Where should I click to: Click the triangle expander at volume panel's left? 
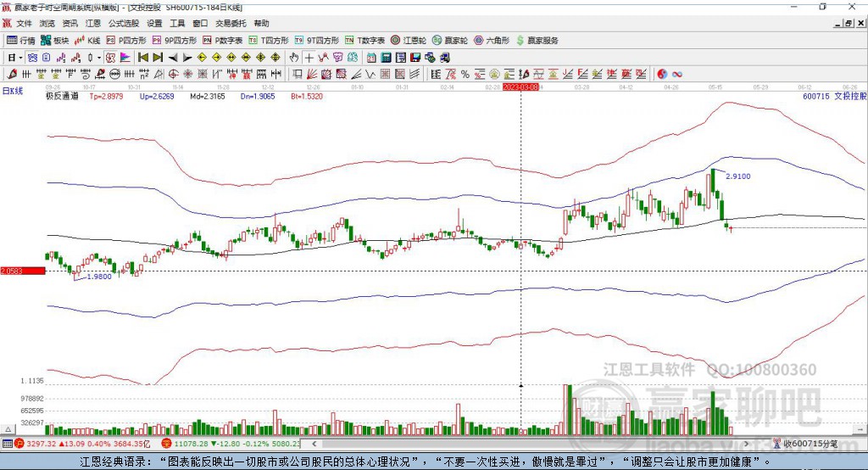pyautogui.click(x=8, y=429)
